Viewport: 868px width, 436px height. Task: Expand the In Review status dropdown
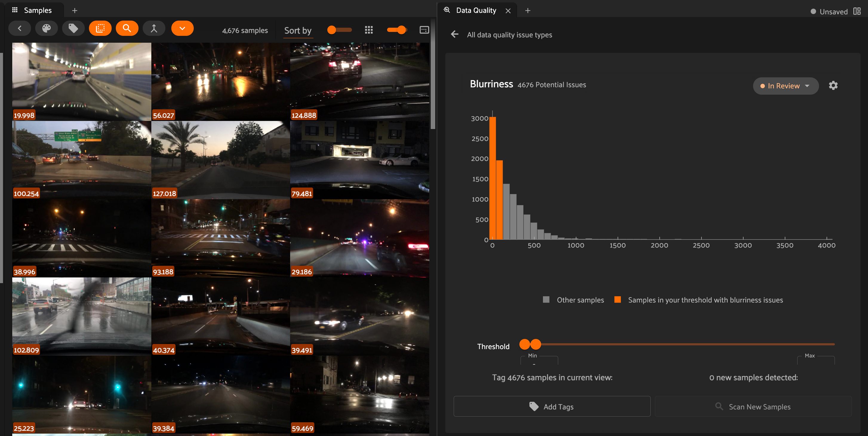pos(785,86)
